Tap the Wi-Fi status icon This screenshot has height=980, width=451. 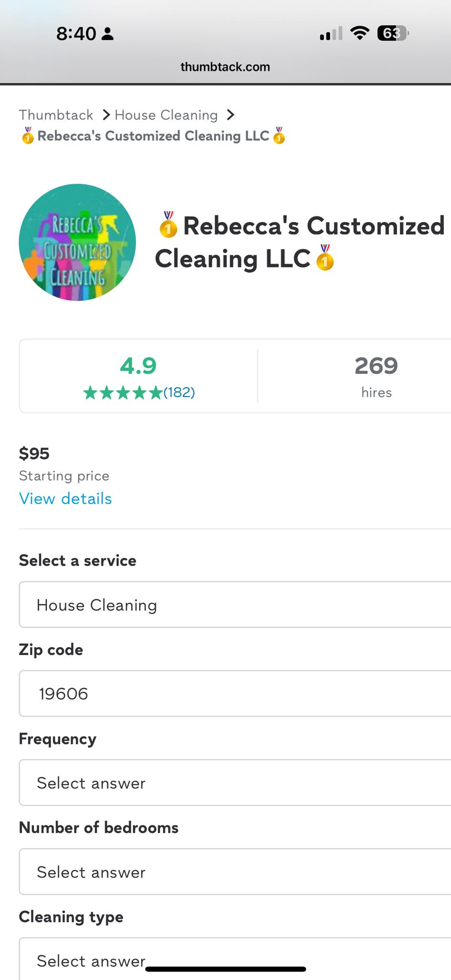(x=360, y=33)
